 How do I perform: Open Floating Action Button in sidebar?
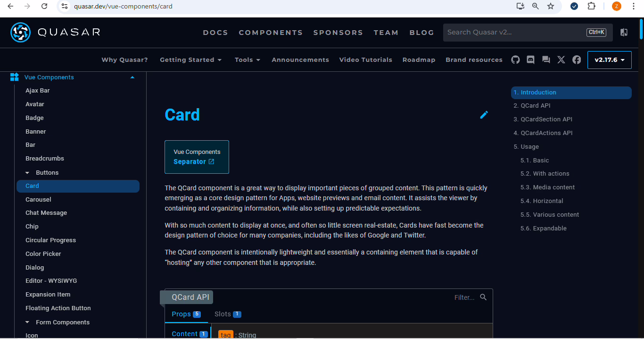click(x=58, y=308)
